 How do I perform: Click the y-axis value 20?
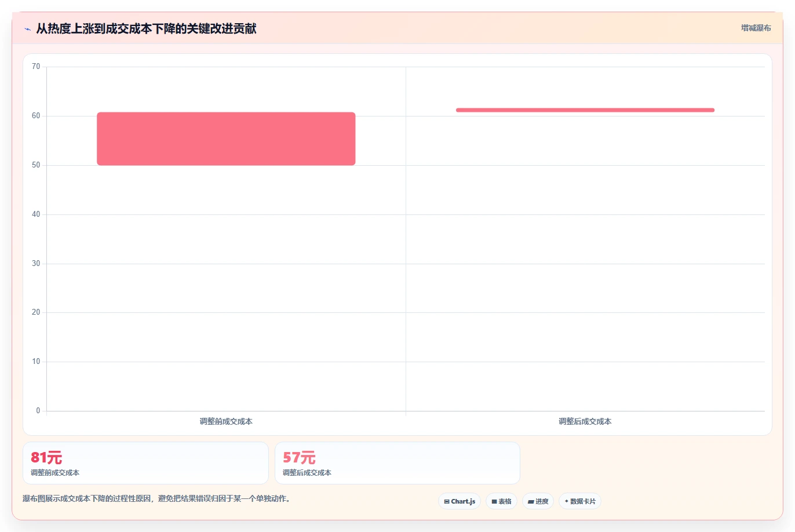point(36,312)
